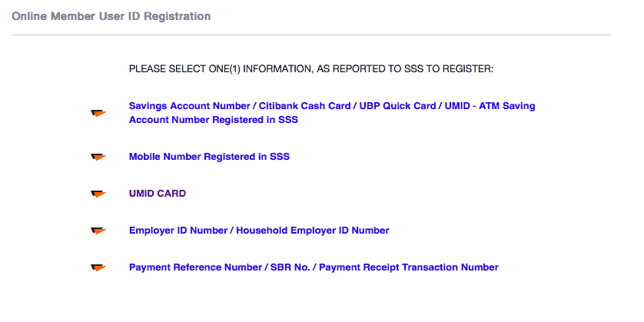Viewport: 644px width, 322px height.
Task: Click the arrow icon beside Employer ID Number
Action: coord(98,231)
